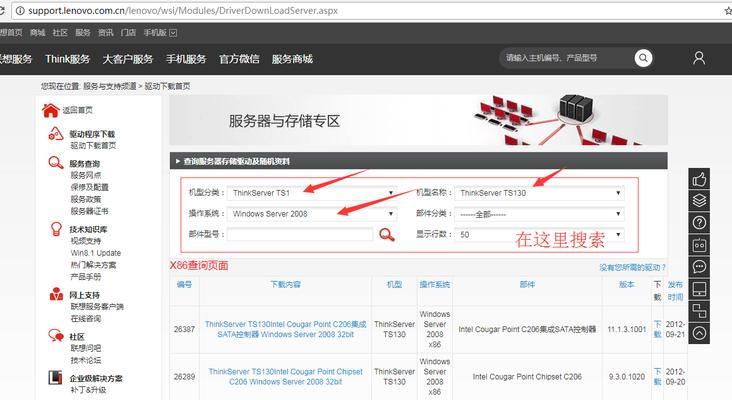Image resolution: width=732 pixels, height=400 pixels.
Task: Open the Cougar Point Chipset C206 driver link
Action: [x=285, y=377]
